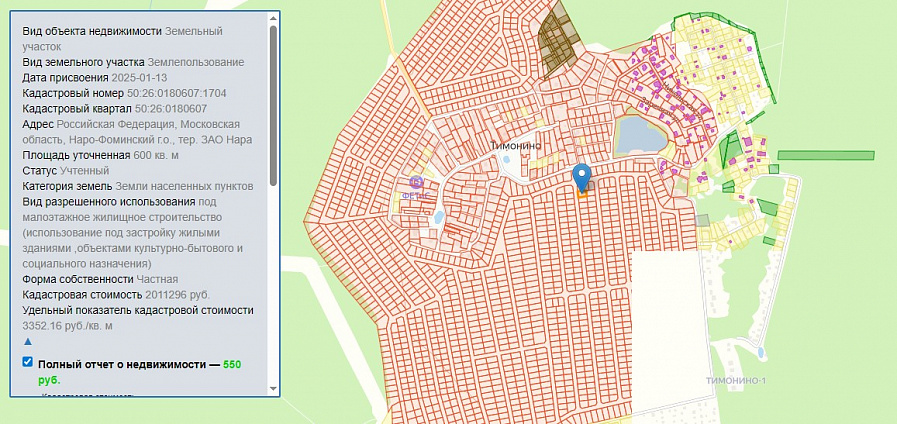
Task: Click the blue location pin marker
Action: (x=582, y=177)
